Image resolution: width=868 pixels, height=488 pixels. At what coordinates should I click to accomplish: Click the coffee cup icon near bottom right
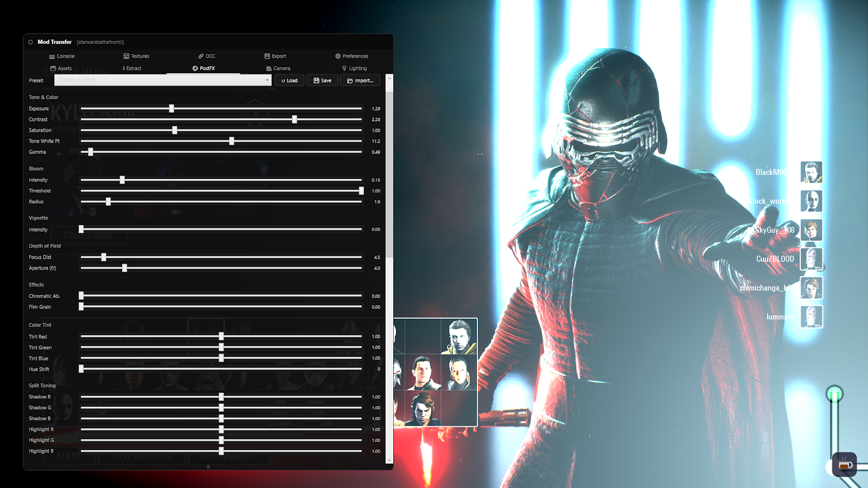click(x=844, y=464)
